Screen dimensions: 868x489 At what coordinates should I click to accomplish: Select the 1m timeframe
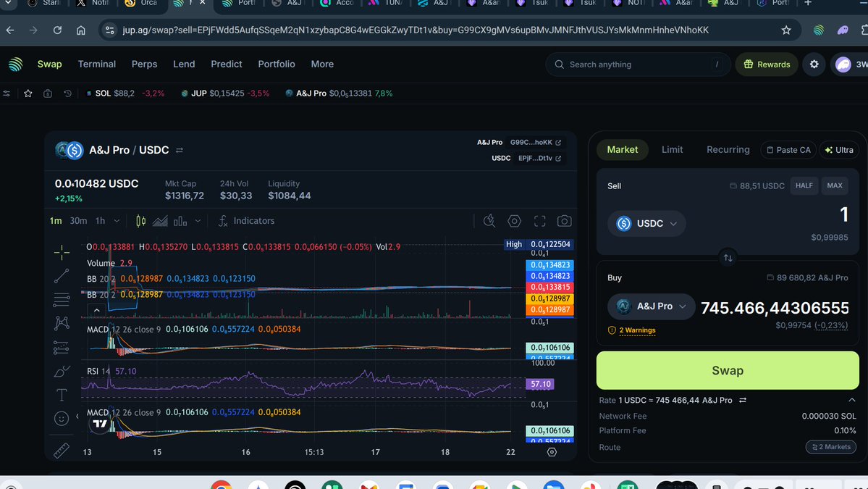[56, 221]
